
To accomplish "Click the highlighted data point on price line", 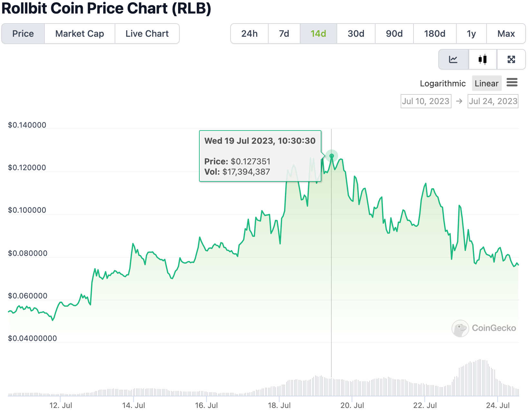I will (x=331, y=156).
